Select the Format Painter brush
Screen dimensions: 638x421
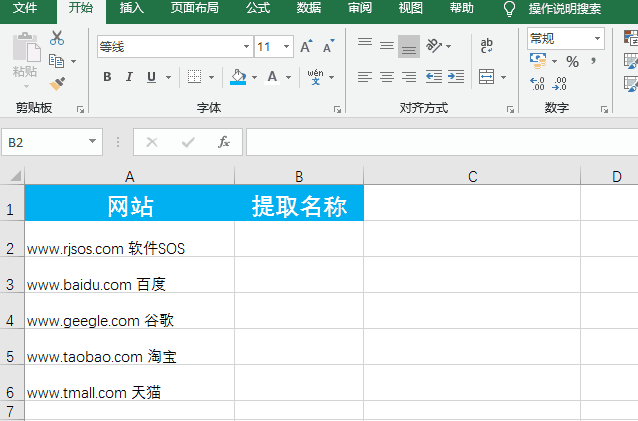(57, 83)
